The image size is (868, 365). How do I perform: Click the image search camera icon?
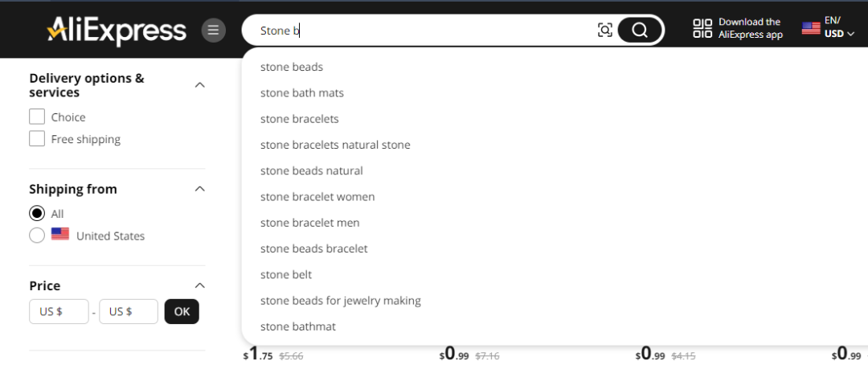(x=605, y=31)
